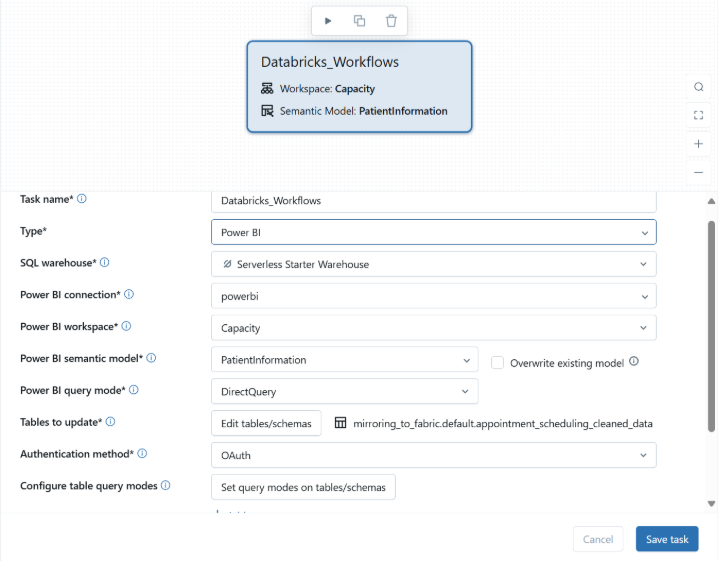Image resolution: width=721 pixels, height=561 pixels.
Task: Click the serverless icon in the SQL warehouse field
Action: (227, 264)
